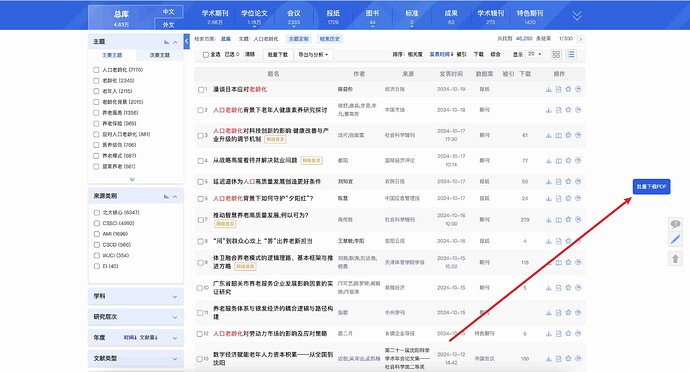Download the article in row 1

(x=548, y=89)
